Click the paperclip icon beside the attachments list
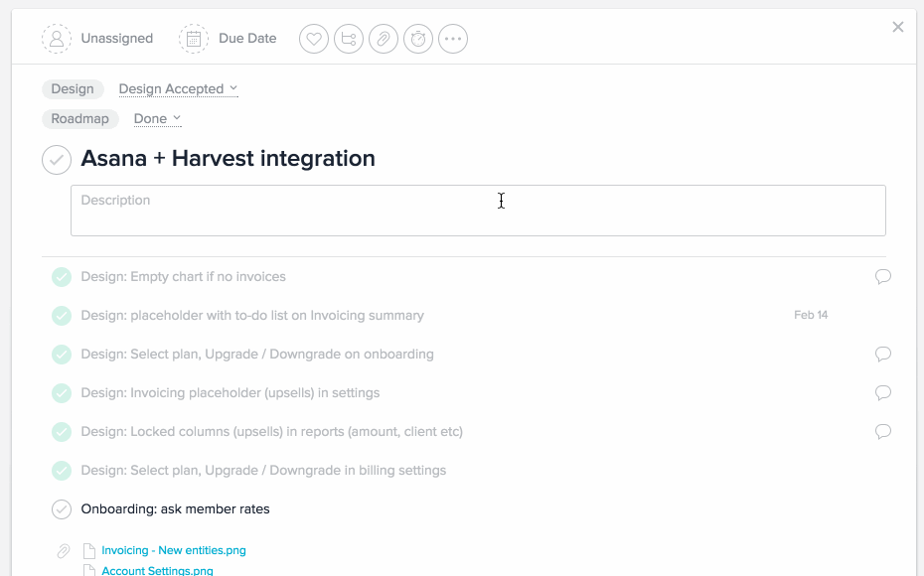 (x=63, y=550)
